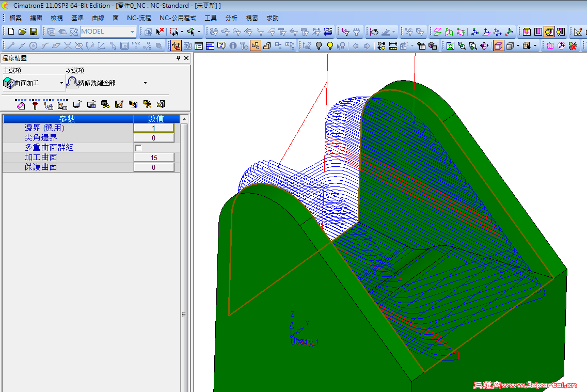Screen dimensions: 587x392
Task: Open the NC-流程 menu
Action: point(138,18)
